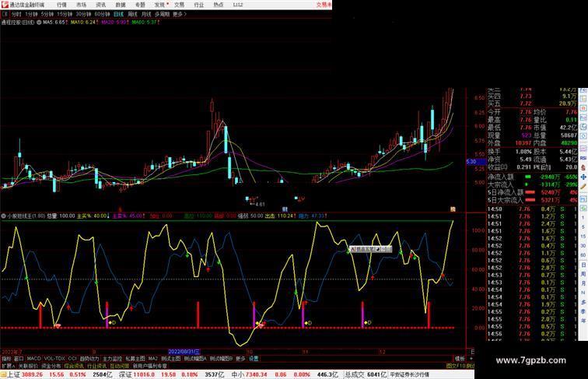The height and width of the screenshot is (379, 588).
Task: Select the pencil drawing tool in sidebar
Action: [583, 187]
